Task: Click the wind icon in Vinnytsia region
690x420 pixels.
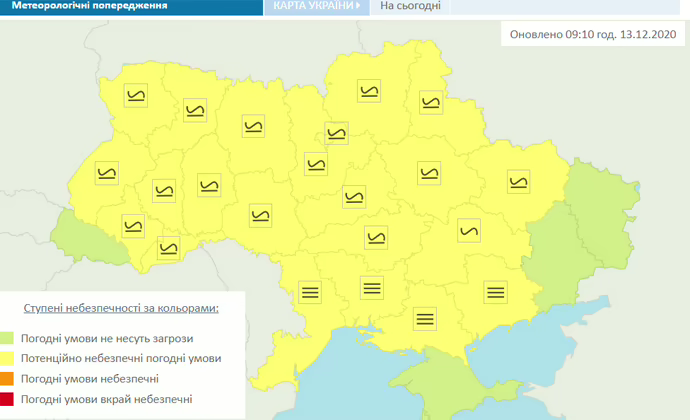Action: click(259, 213)
